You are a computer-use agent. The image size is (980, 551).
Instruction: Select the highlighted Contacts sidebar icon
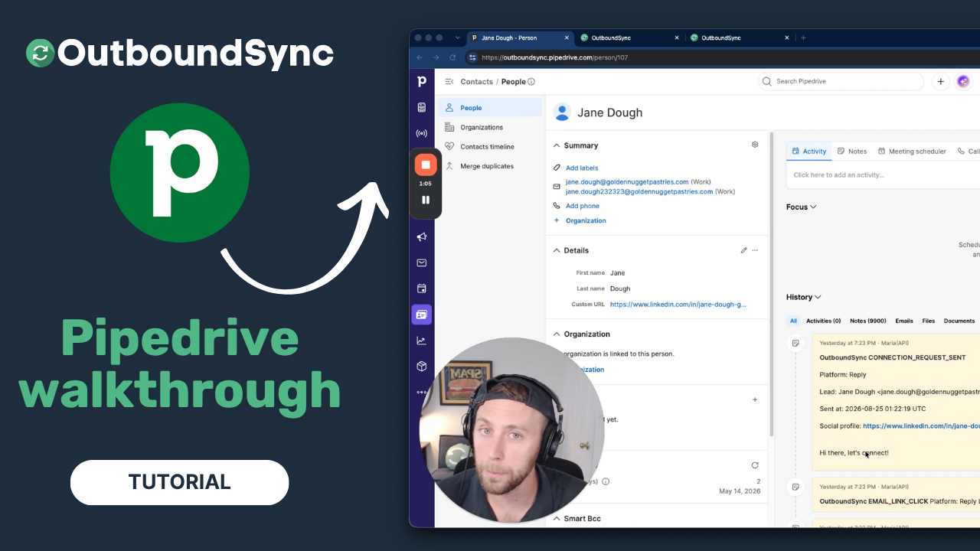pos(421,315)
